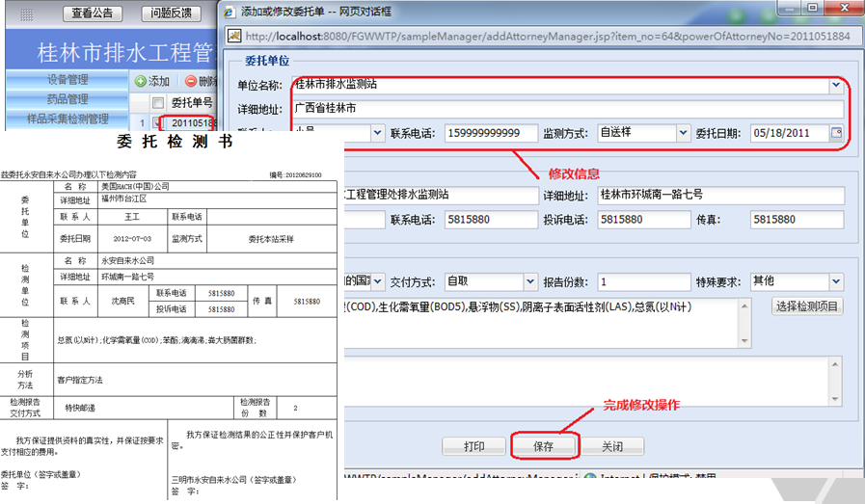Click the 选择检测项目 button
Viewport: 865px width, 504px height.
point(807,306)
